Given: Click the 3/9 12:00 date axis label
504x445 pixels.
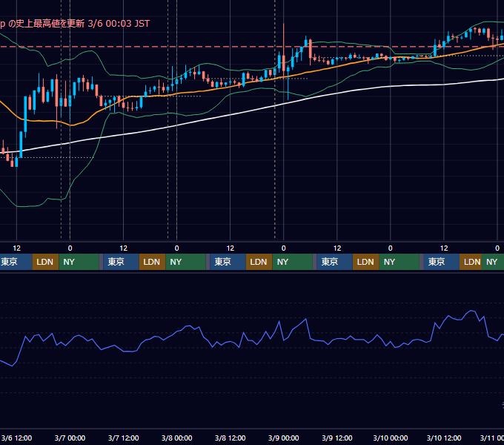Looking at the screenshot, I should (336, 438).
